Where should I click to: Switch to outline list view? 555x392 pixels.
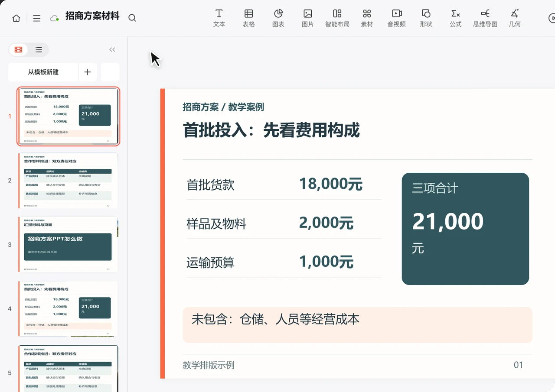point(39,50)
